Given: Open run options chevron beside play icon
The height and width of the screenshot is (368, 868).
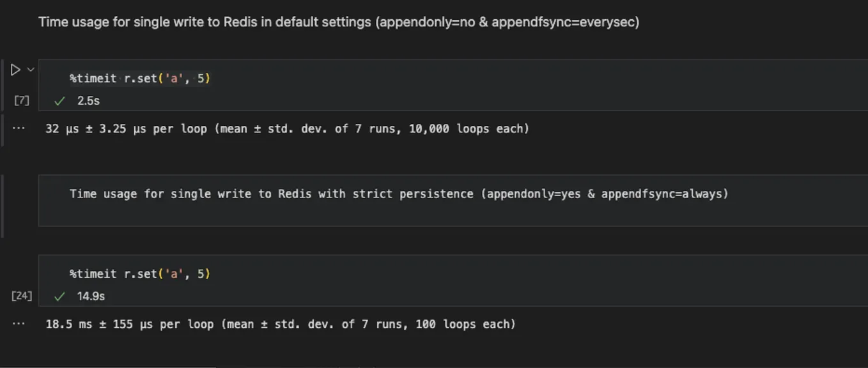Looking at the screenshot, I should (x=30, y=70).
